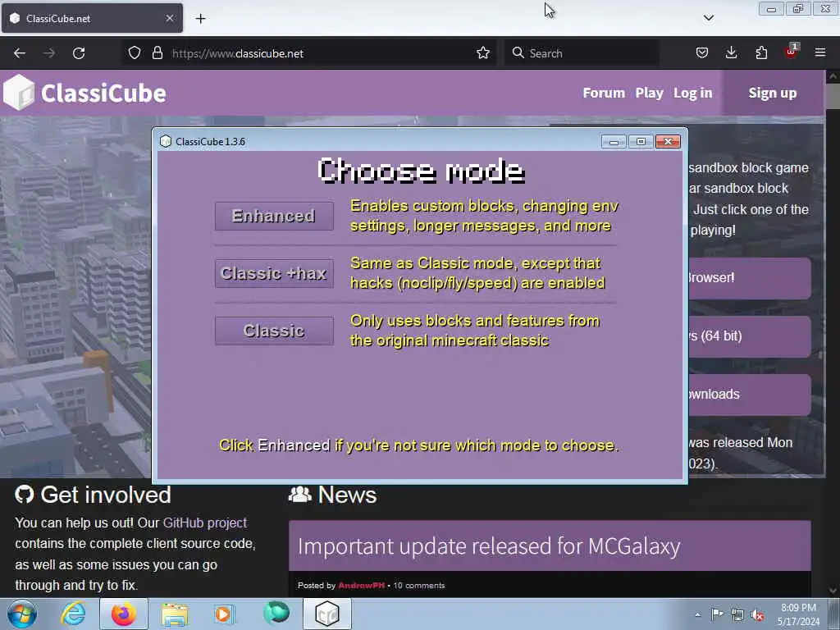Open the MCGalaxy important update news post
Screen dimensions: 840x630
(x=489, y=546)
